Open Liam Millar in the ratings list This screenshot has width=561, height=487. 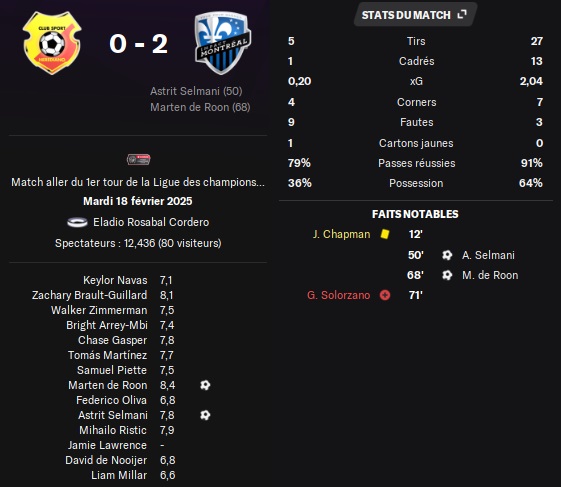pos(119,475)
